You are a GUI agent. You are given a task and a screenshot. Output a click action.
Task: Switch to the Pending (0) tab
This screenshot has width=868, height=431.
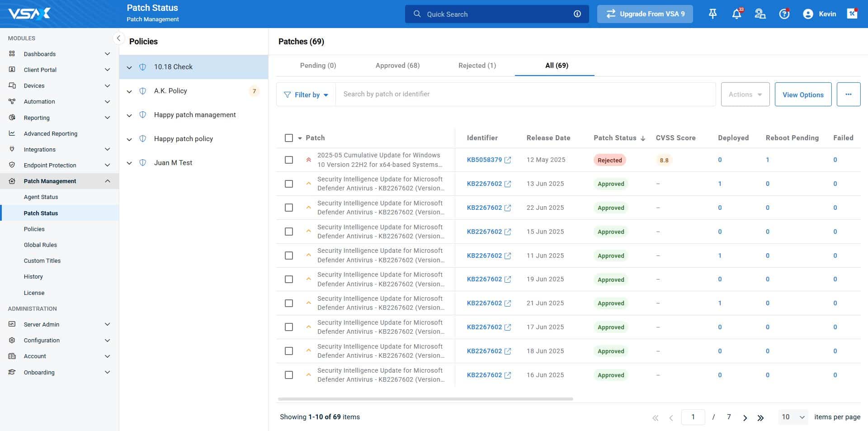click(318, 66)
